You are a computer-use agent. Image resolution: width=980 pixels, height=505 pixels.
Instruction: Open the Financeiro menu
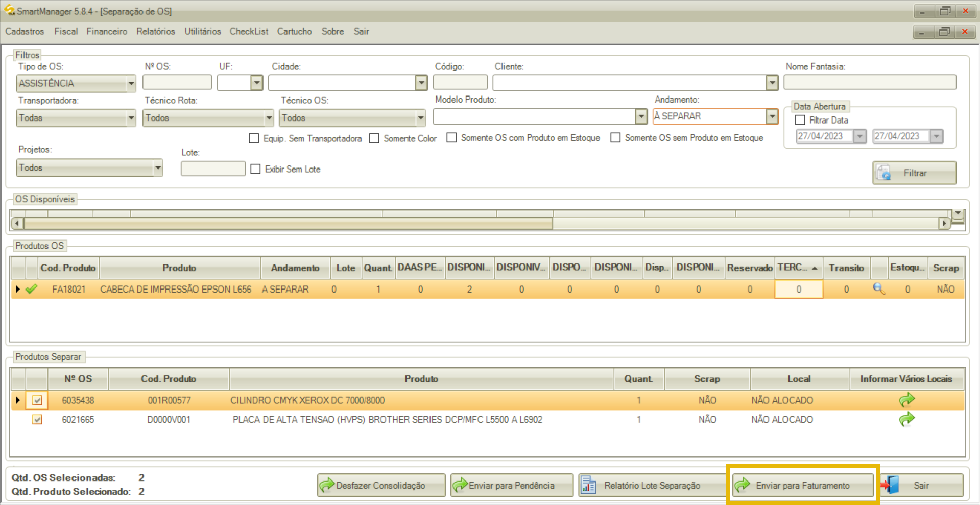click(107, 31)
